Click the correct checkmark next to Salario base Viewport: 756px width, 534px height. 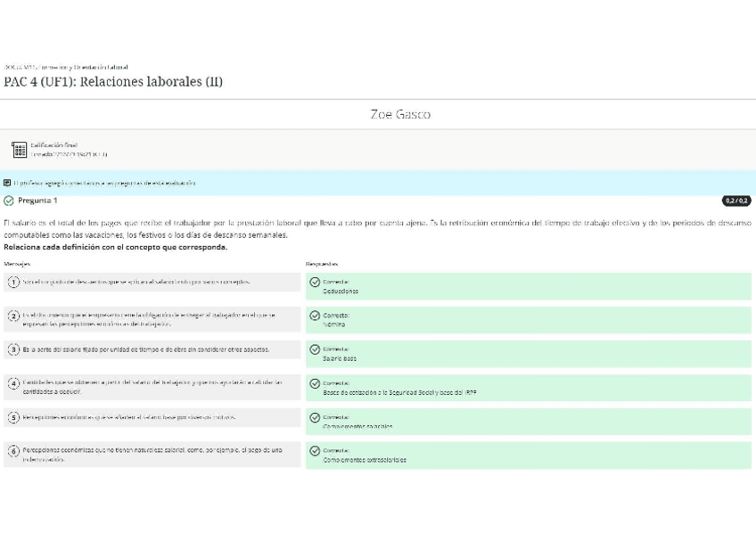(x=315, y=349)
